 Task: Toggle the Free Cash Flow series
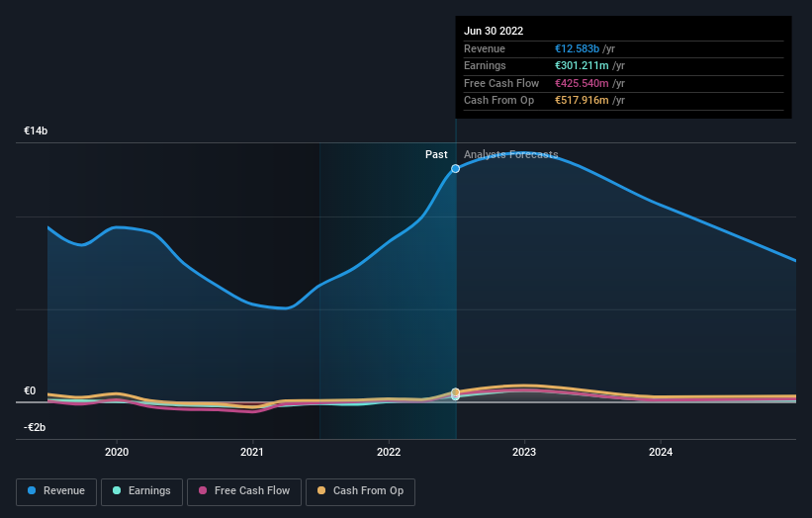244,491
